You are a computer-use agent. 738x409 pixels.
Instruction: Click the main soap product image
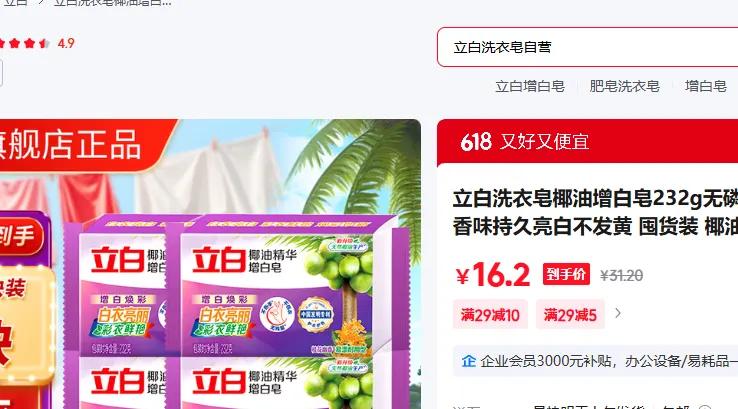(210, 264)
